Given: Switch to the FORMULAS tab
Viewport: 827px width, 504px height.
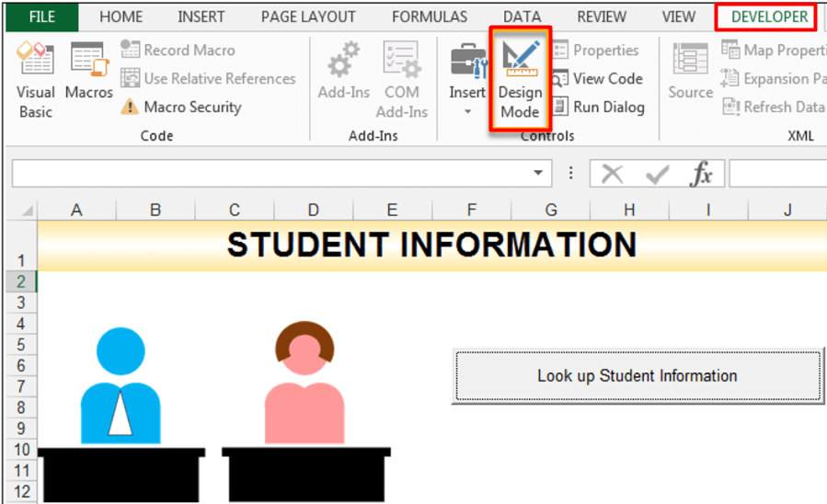Looking at the screenshot, I should pos(430,17).
